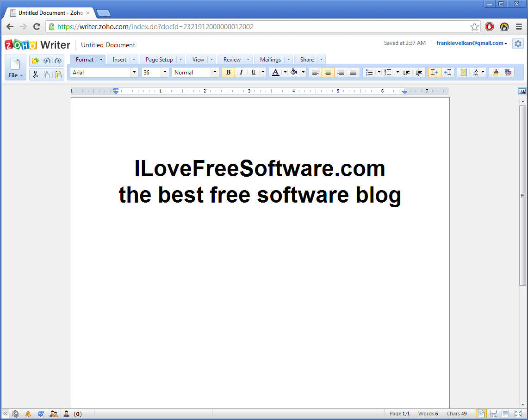This screenshot has height=420, width=528.
Task: Justify the text alignment
Action: pyautogui.click(x=353, y=72)
